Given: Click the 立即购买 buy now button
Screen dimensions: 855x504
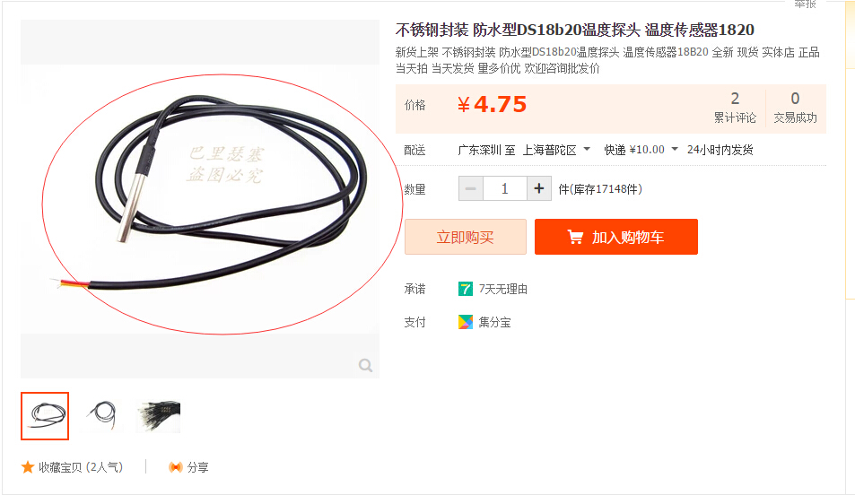Looking at the screenshot, I should 465,237.
